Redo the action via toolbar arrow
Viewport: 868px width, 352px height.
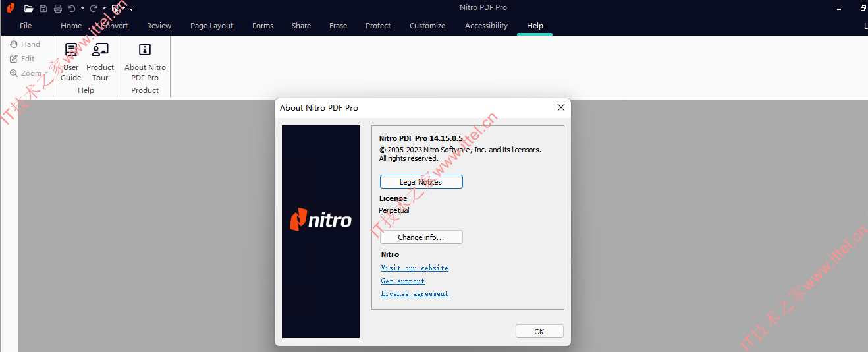tap(94, 8)
